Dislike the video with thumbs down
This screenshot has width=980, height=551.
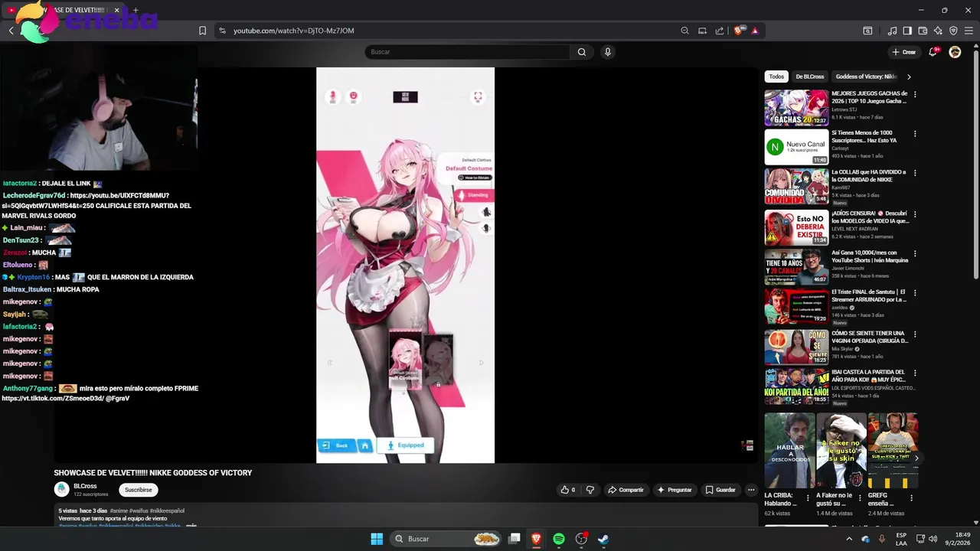coord(590,490)
